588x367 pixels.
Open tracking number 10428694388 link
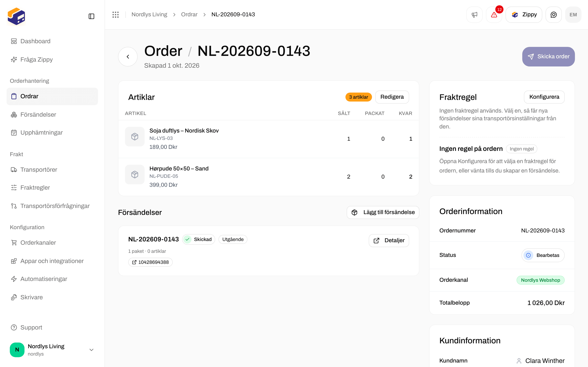[150, 262]
